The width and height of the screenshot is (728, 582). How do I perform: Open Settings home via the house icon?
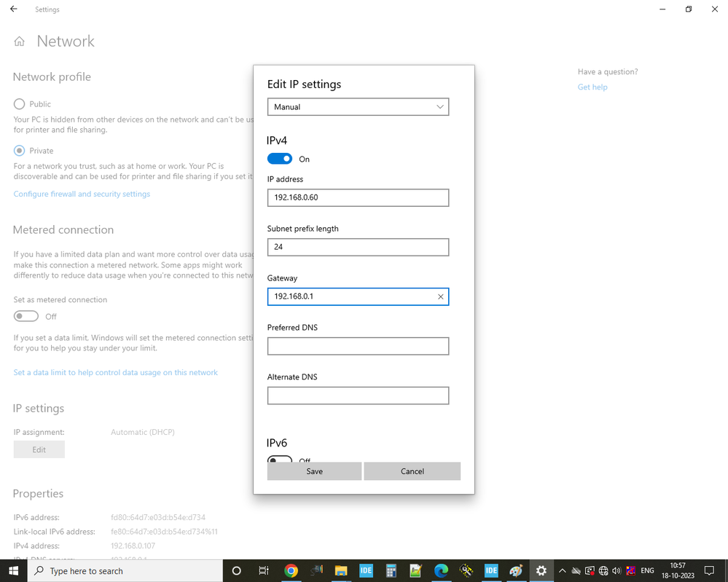point(19,42)
